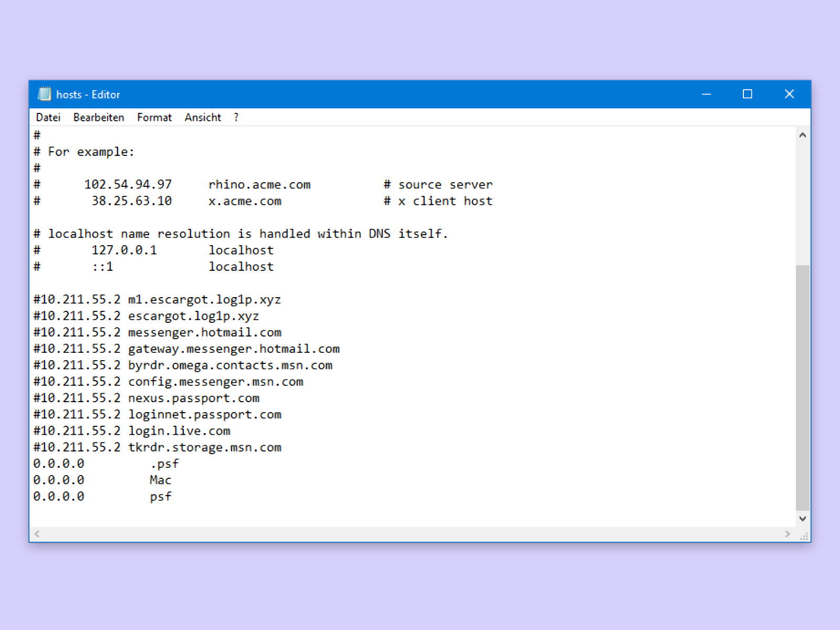
Task: Click localhost beside ::1
Action: point(241,267)
